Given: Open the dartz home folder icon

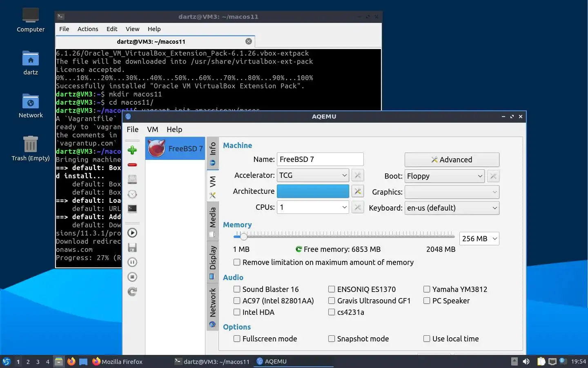Looking at the screenshot, I should (x=31, y=63).
